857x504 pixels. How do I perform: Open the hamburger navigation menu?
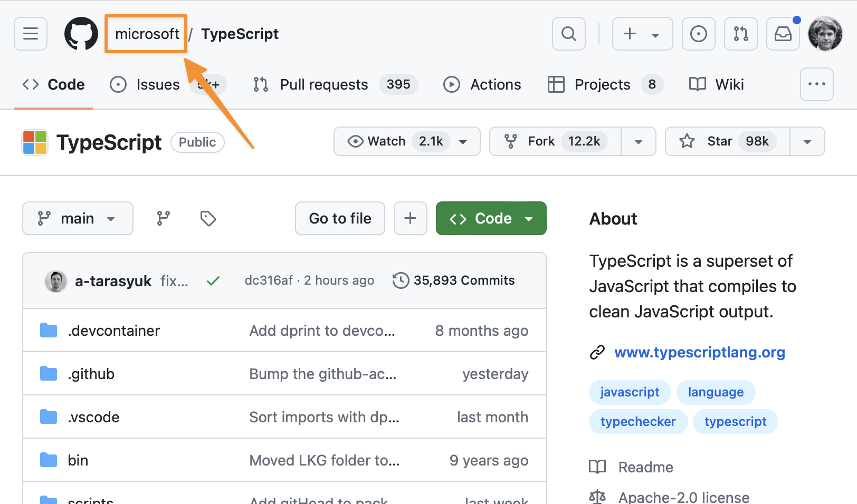31,34
